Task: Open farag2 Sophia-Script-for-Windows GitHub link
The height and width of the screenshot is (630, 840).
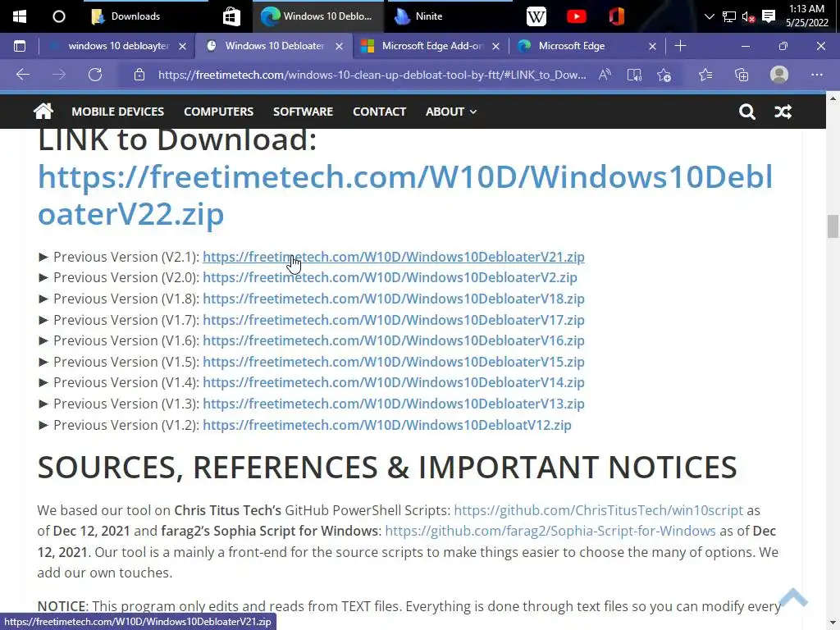Action: (x=550, y=531)
